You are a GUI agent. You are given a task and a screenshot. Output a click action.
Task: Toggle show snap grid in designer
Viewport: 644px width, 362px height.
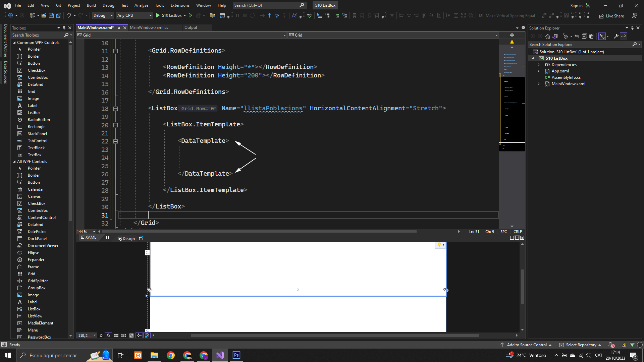pos(116,336)
